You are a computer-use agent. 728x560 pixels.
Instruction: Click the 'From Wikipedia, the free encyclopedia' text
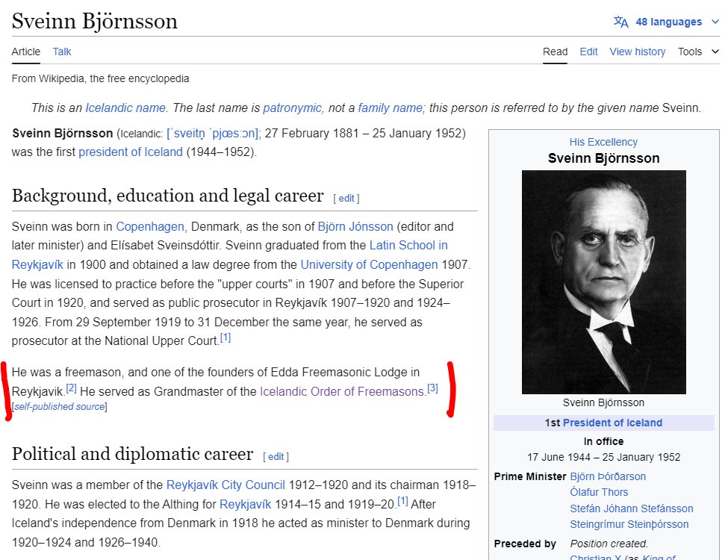pos(100,78)
